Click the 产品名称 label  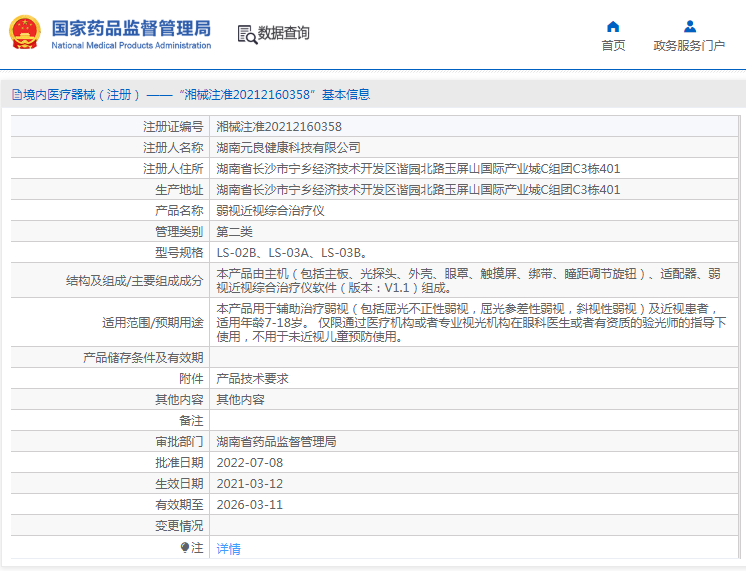pos(179,210)
